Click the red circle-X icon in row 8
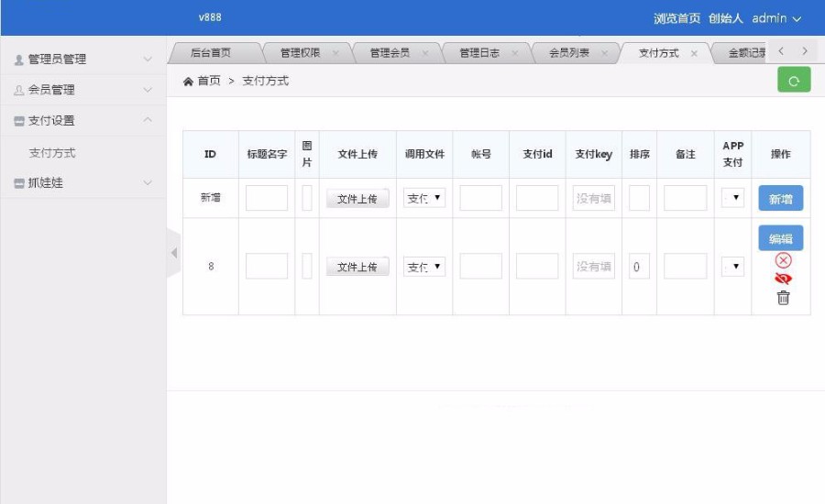The height and width of the screenshot is (504, 825). 783,260
